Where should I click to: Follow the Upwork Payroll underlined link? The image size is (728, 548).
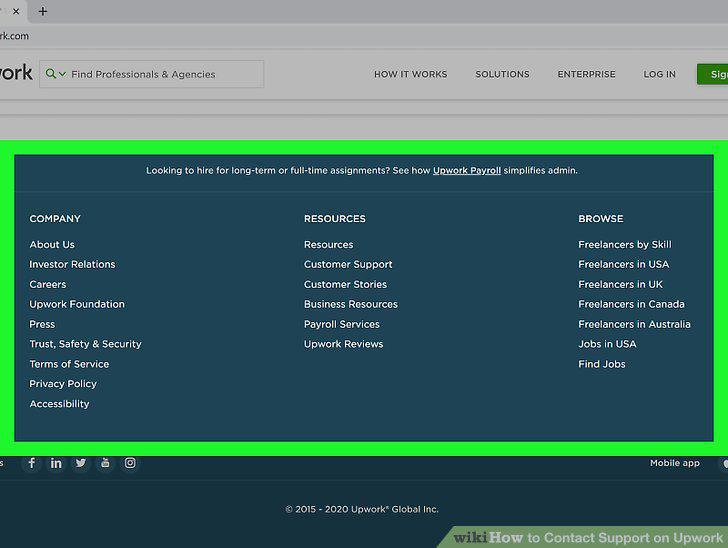point(467,170)
